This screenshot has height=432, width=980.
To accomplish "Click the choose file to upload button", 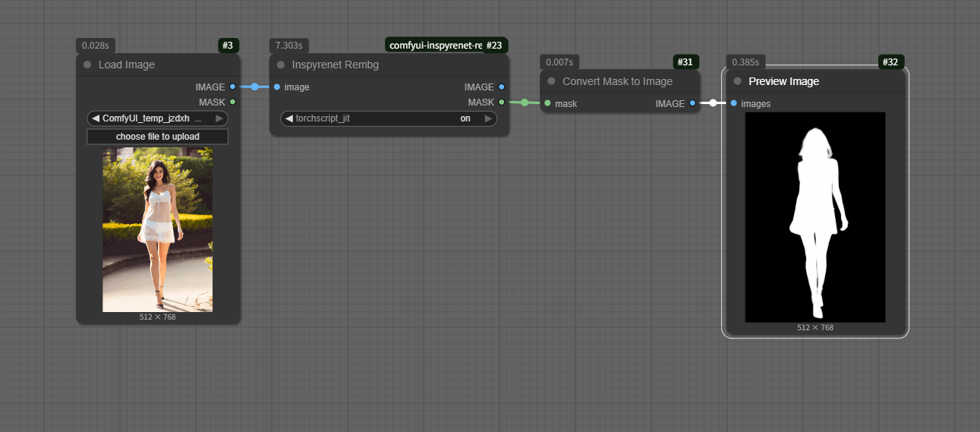I will coord(157,137).
